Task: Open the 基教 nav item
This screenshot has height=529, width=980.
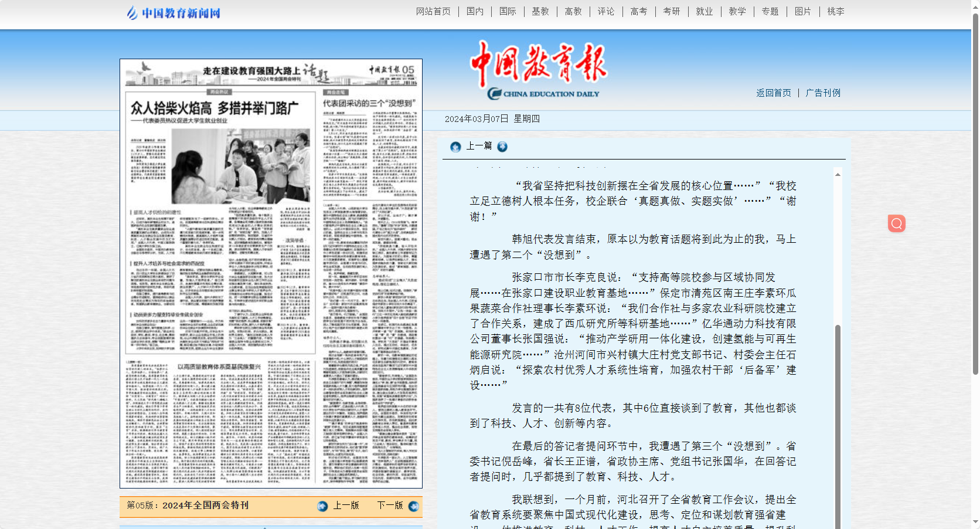Action: (540, 11)
